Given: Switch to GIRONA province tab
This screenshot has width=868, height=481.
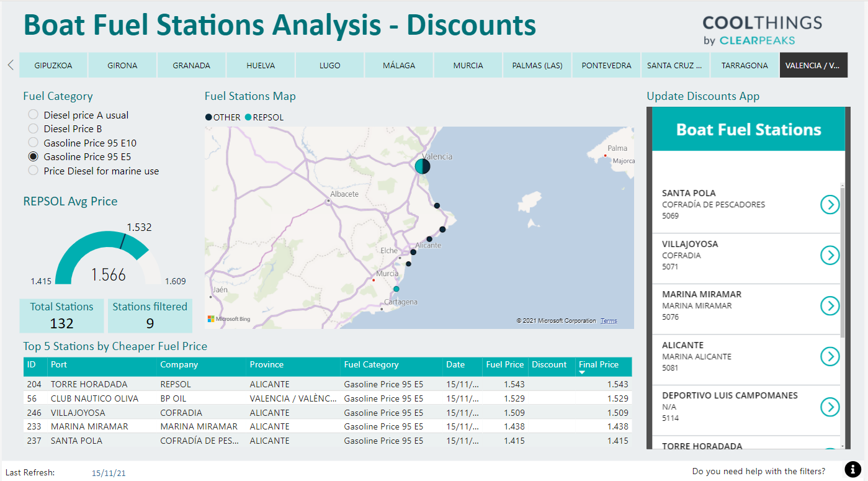Looking at the screenshot, I should [122, 65].
